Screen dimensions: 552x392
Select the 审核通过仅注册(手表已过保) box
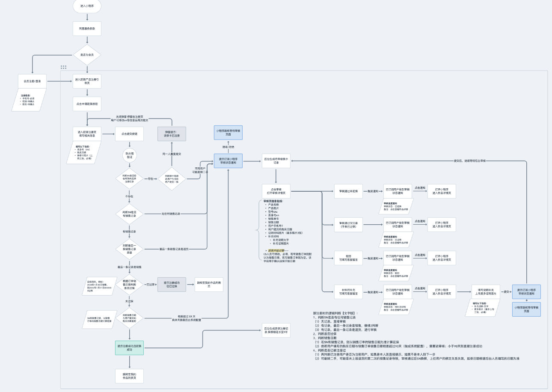pyautogui.click(x=349, y=225)
